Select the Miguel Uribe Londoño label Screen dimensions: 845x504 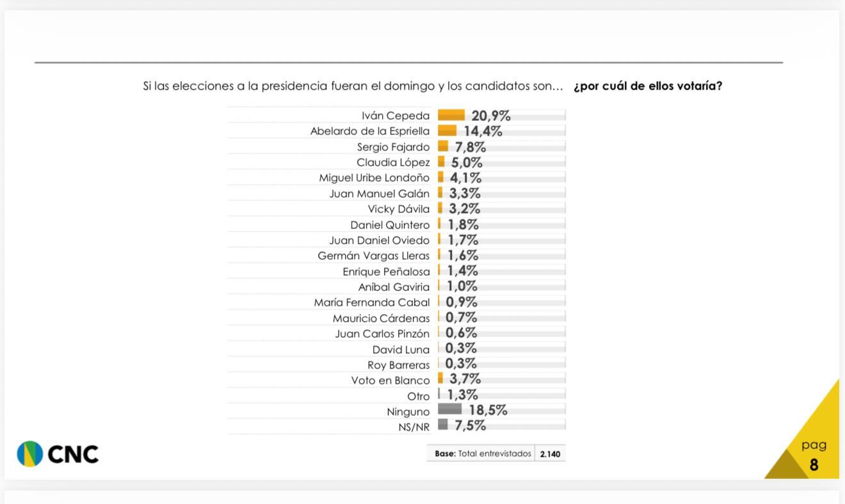point(374,178)
